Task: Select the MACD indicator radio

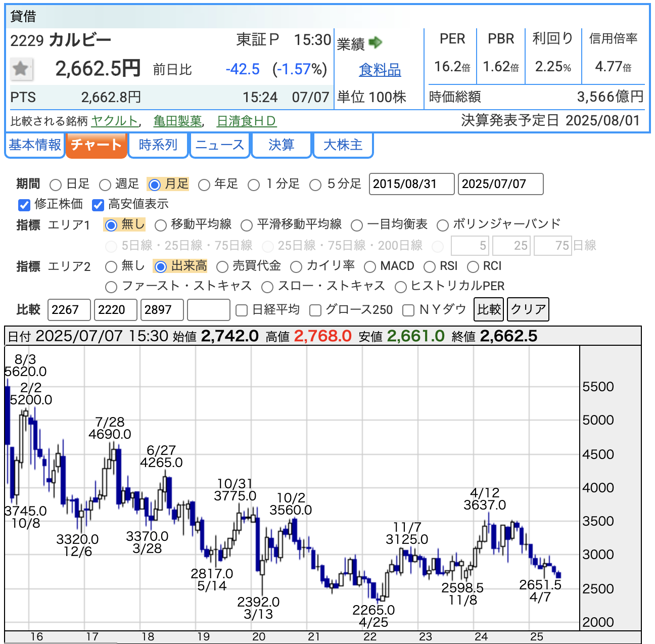Action: coord(370,266)
